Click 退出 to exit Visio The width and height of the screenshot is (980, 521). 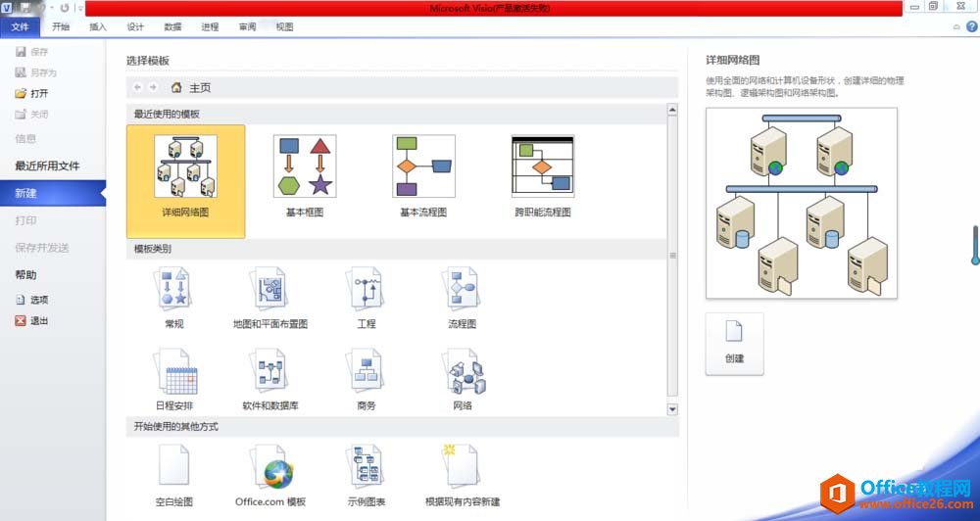tap(31, 320)
